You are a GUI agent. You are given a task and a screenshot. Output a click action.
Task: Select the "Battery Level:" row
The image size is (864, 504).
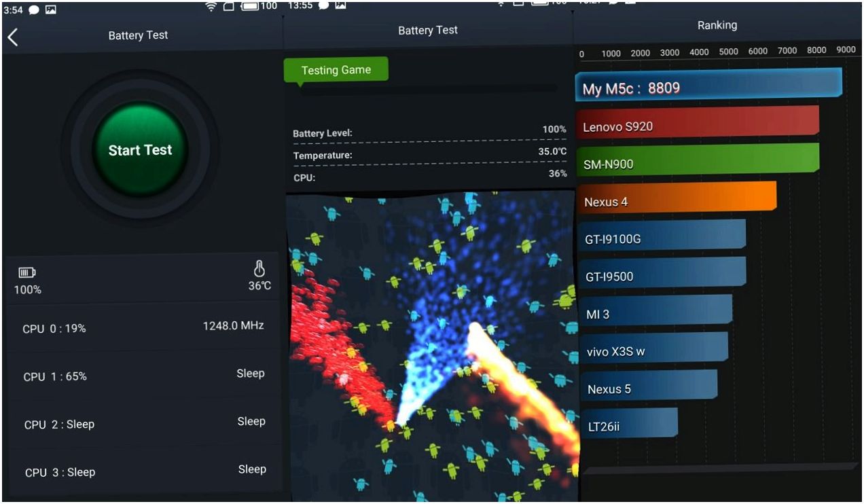[429, 131]
